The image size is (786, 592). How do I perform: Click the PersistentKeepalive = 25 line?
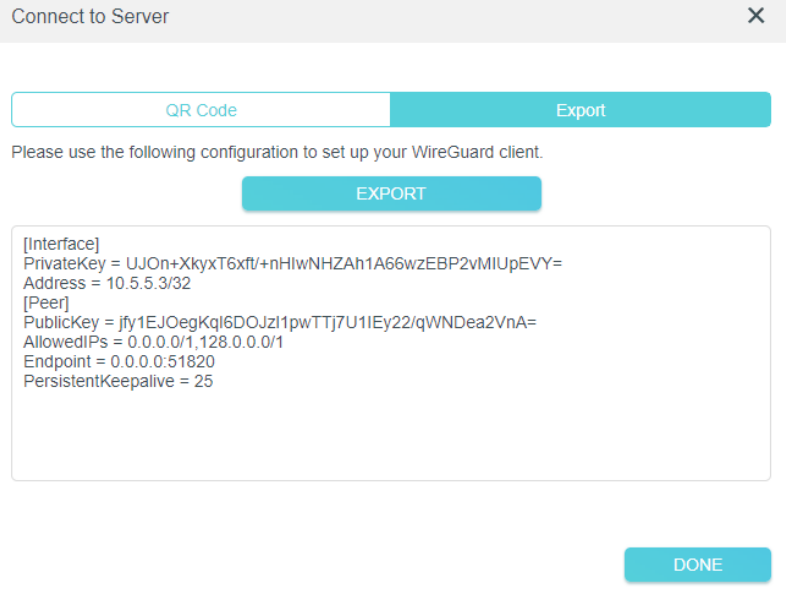point(118,381)
